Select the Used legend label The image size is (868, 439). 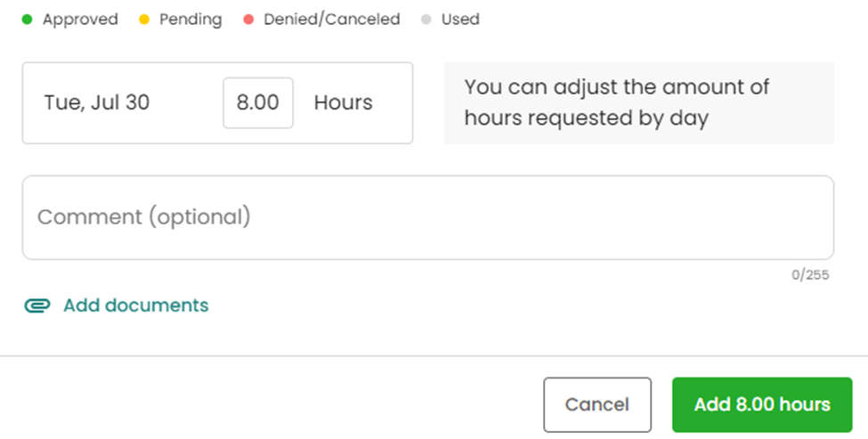(460, 19)
